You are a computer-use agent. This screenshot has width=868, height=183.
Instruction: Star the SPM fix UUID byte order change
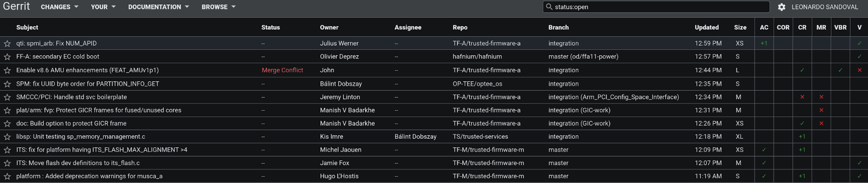pos(7,84)
